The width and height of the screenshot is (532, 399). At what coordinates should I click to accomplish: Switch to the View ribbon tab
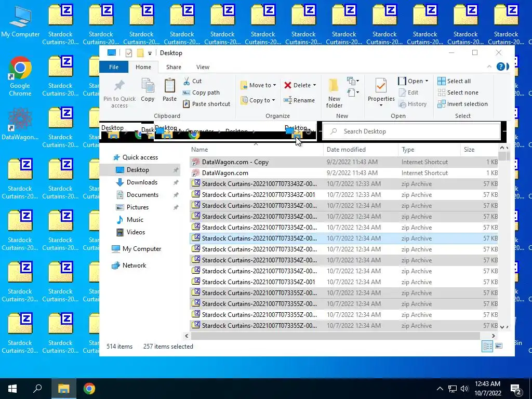click(203, 67)
